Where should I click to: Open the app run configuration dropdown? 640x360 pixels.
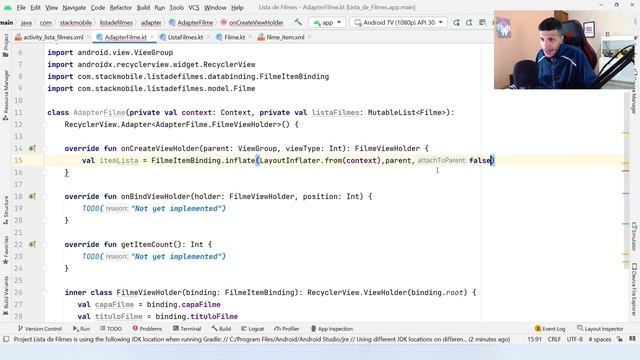tap(327, 22)
